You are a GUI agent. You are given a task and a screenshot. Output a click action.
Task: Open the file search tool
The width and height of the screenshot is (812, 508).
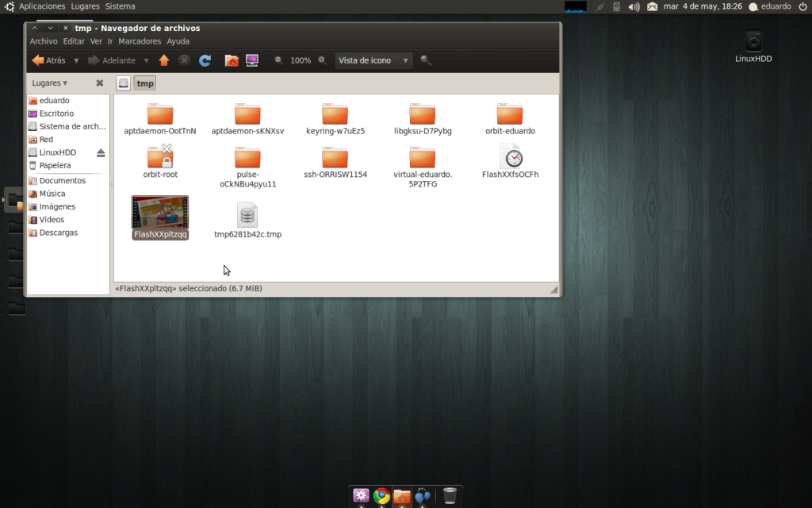click(x=426, y=60)
